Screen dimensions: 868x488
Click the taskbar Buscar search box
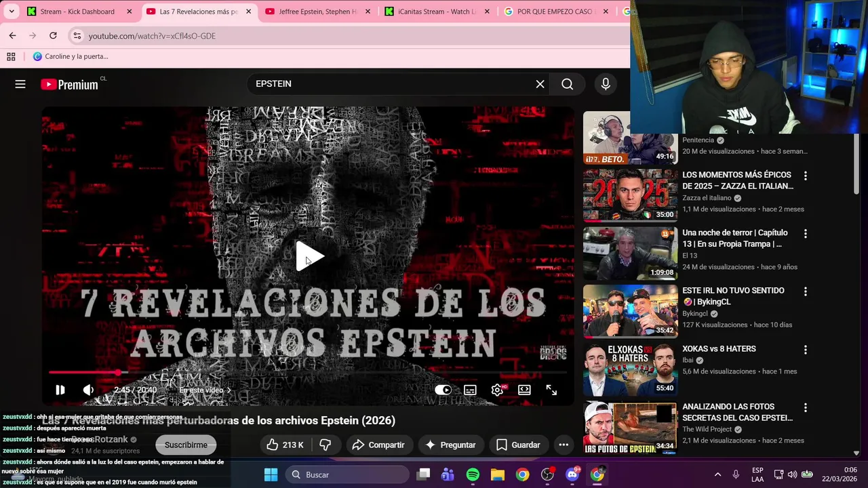click(347, 474)
